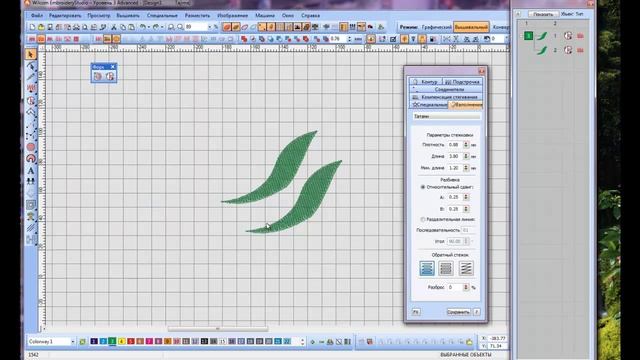Viewport: 640px width, 360px height.
Task: Pick color 4 yellow swatch
Action: click(121, 341)
